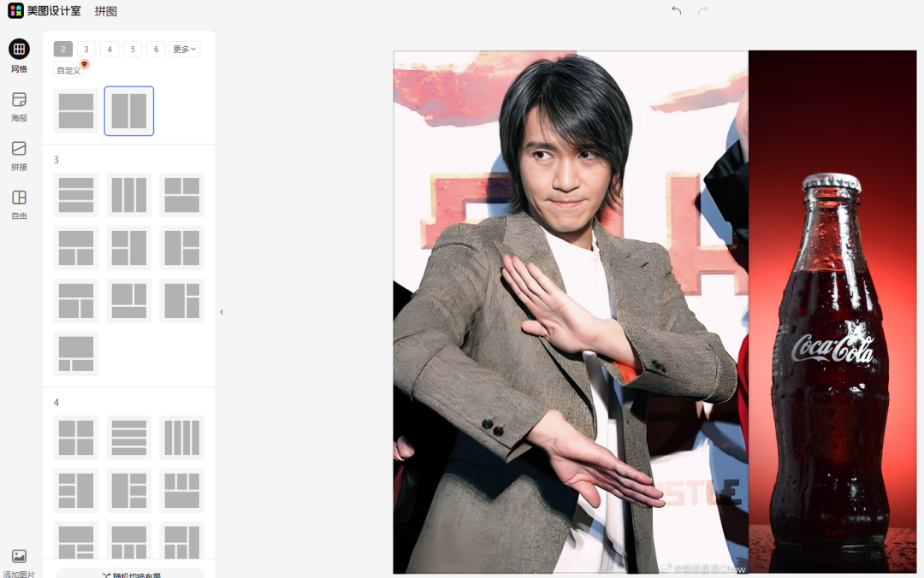Click the 自定义 custom layout button

[x=69, y=70]
